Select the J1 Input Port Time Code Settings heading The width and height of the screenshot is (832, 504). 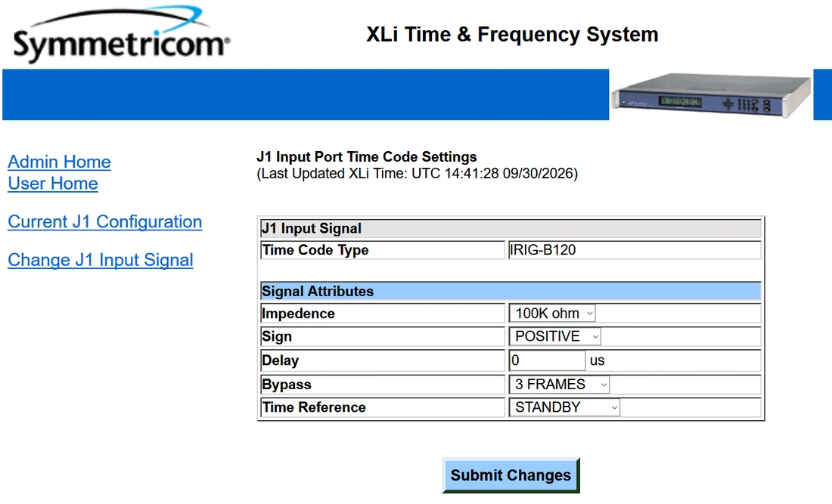click(367, 157)
